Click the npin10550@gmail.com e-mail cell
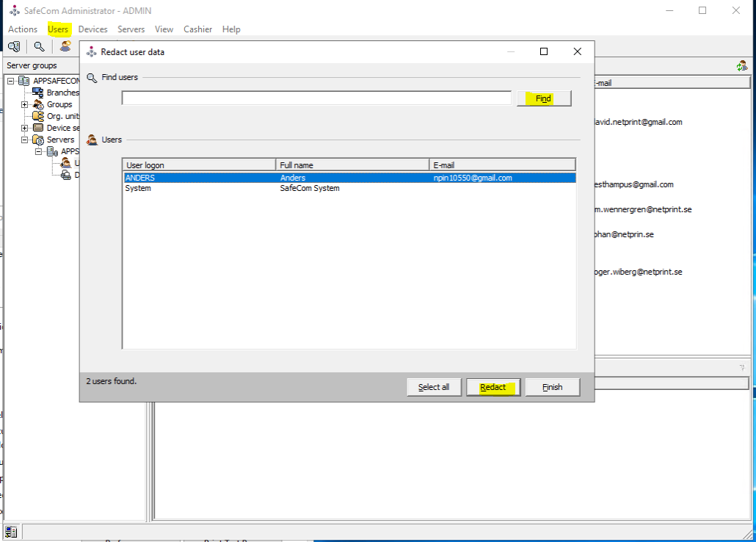Image resolution: width=756 pixels, height=542 pixels. (x=473, y=178)
